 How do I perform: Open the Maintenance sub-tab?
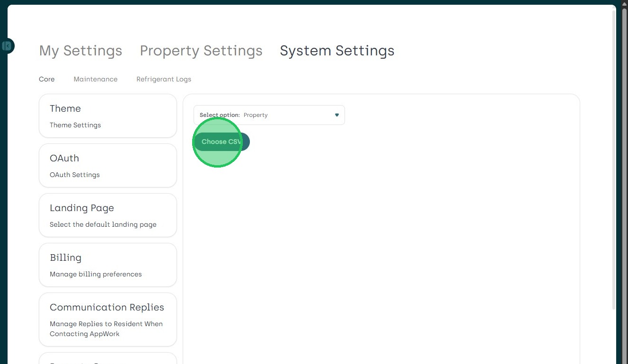96,79
